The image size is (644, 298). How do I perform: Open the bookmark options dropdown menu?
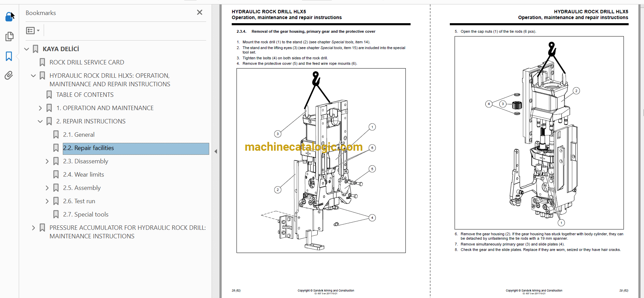pyautogui.click(x=33, y=30)
